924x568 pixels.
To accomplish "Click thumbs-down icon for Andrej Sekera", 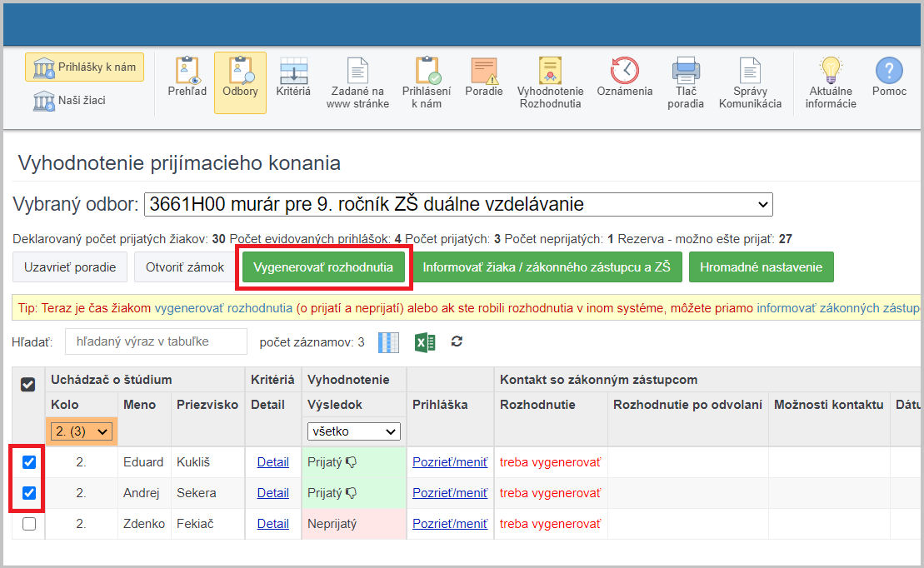I will [x=352, y=493].
